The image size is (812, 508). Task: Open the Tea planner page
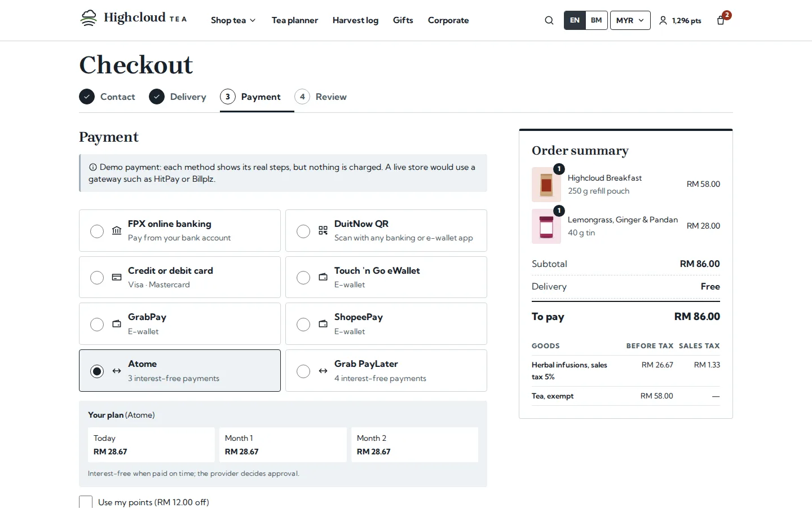[295, 20]
